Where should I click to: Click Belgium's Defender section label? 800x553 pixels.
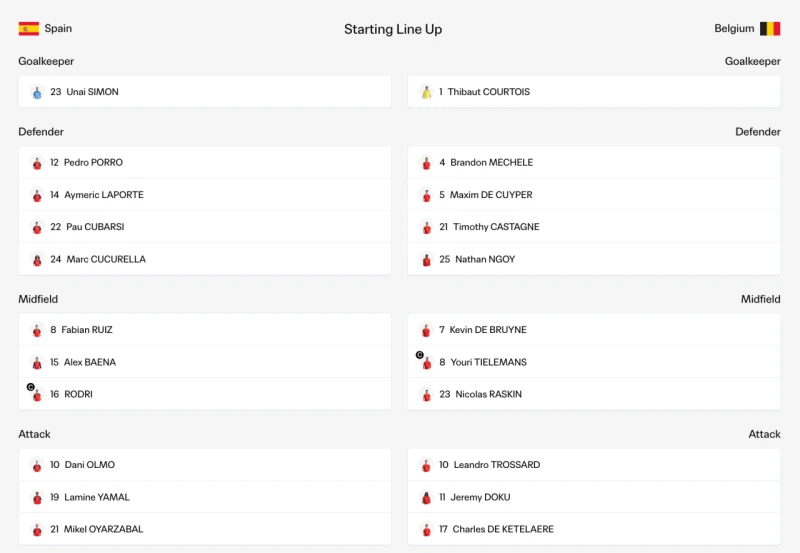pos(758,132)
